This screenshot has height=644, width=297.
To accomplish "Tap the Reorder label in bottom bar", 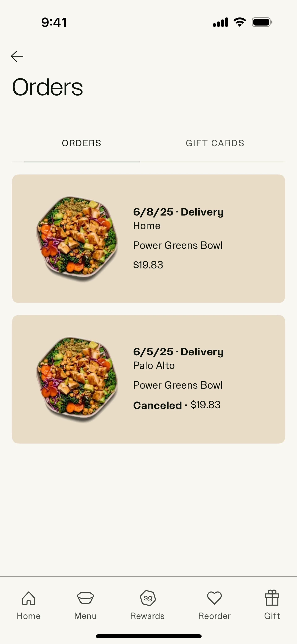I will click(x=214, y=616).
